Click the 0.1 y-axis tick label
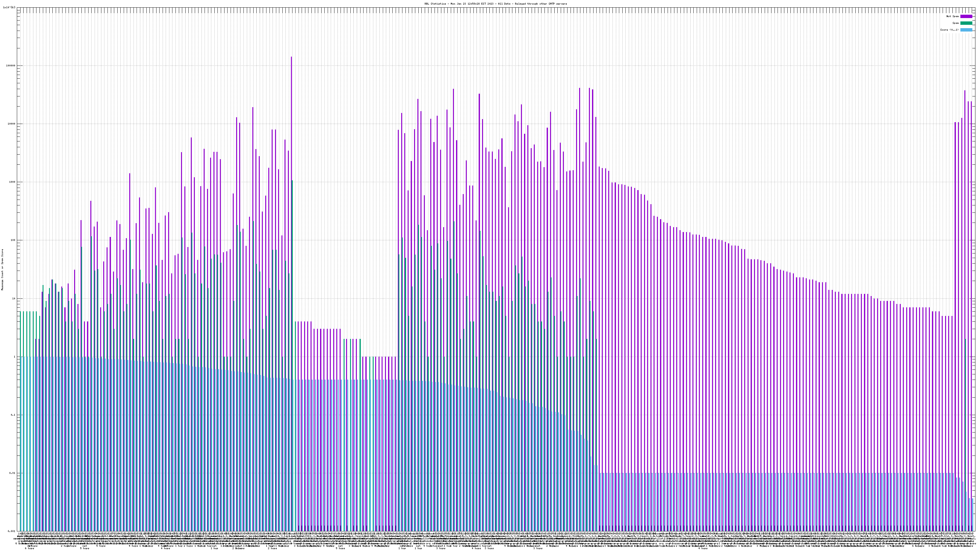Image resolution: width=980 pixels, height=551 pixels. click(13, 415)
